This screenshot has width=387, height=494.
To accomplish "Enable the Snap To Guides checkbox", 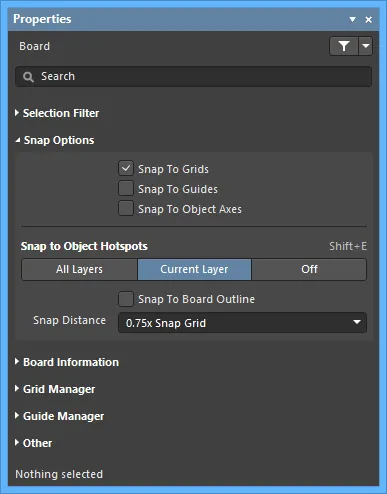I will (x=126, y=189).
